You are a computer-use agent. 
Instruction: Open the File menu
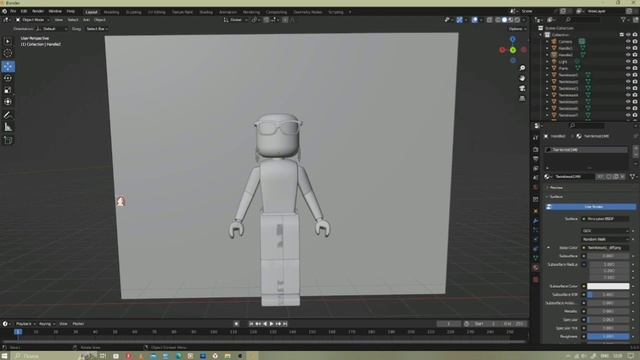tap(13, 11)
